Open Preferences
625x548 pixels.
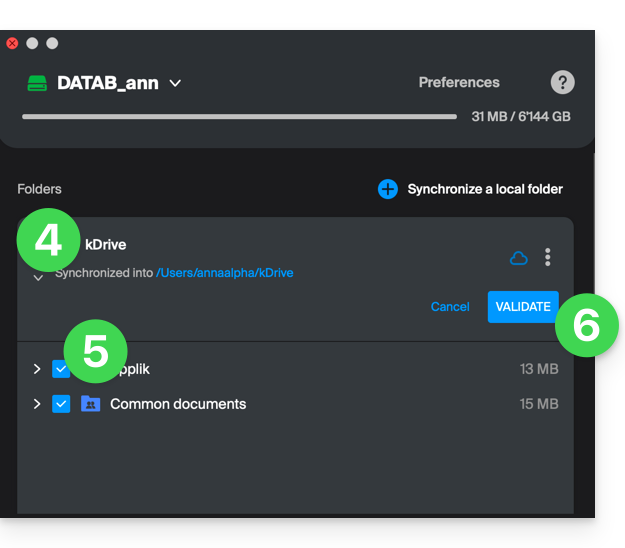(x=458, y=82)
